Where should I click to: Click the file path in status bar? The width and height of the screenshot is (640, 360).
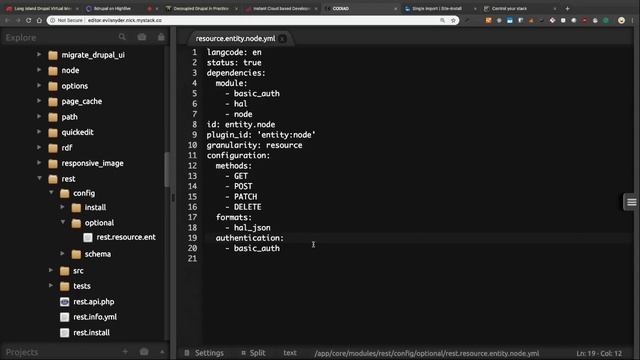(427, 353)
